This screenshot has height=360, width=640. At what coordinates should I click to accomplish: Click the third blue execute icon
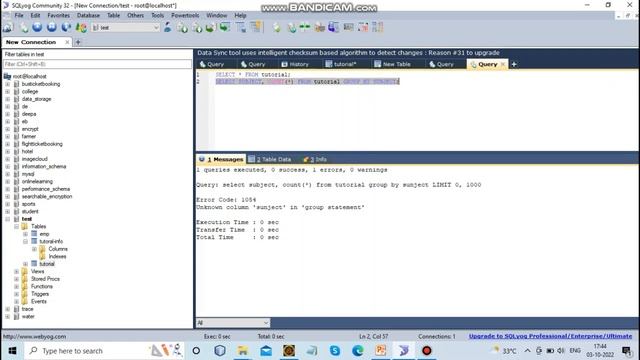click(66, 27)
